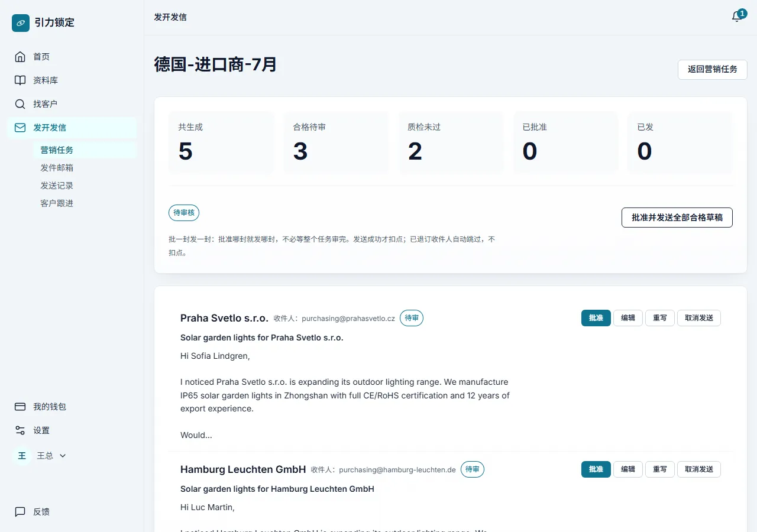Open the 客户跟进 submenu item
This screenshot has height=532, width=757.
pos(85,203)
